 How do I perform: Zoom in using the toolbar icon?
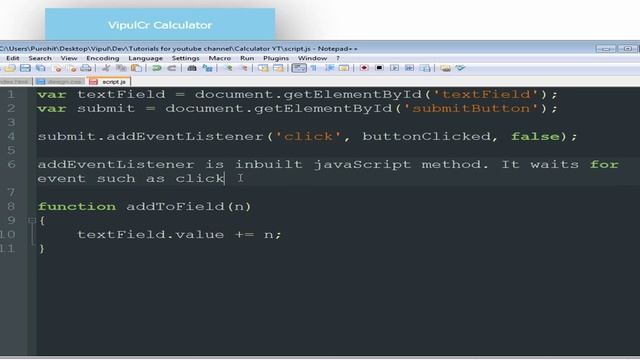pos(229,68)
